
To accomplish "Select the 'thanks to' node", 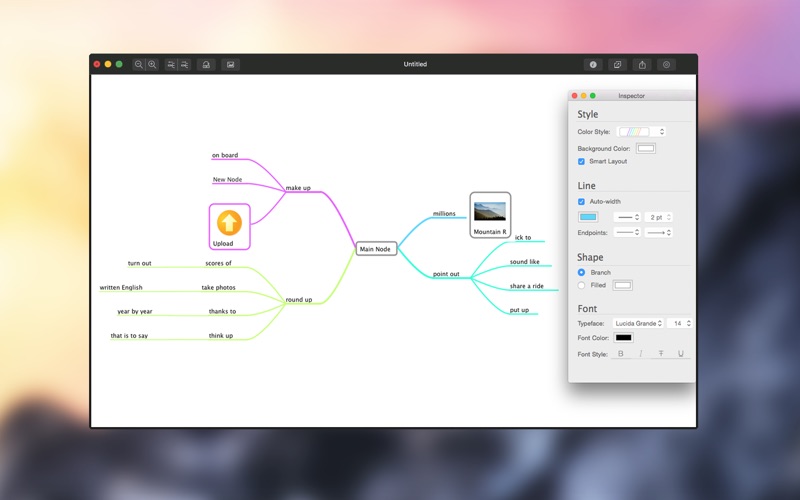I will pos(222,311).
